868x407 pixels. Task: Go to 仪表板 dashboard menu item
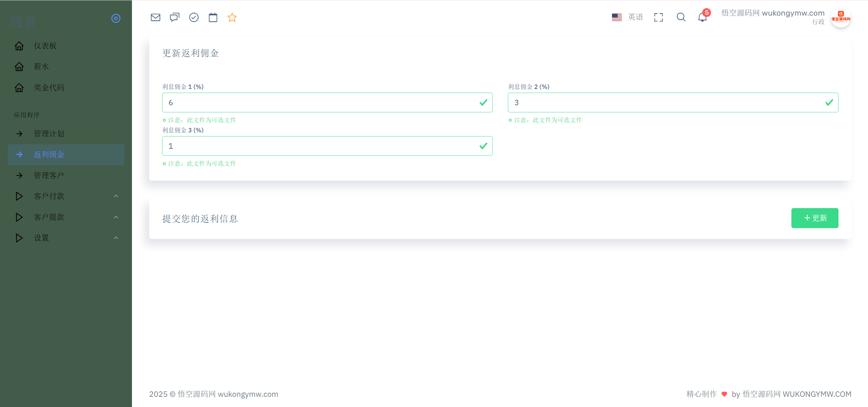(x=45, y=46)
